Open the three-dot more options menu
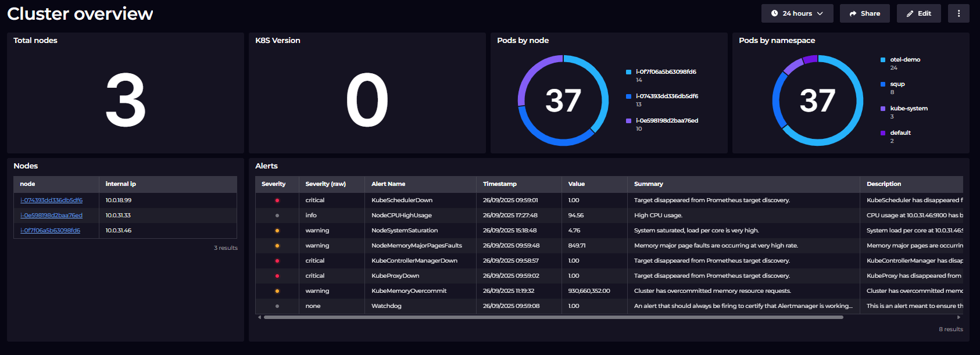The image size is (980, 355). (x=958, y=13)
